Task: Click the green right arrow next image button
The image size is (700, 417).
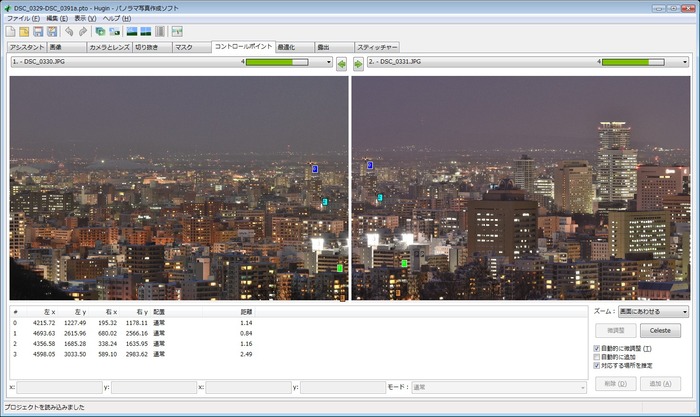Action: 358,64
